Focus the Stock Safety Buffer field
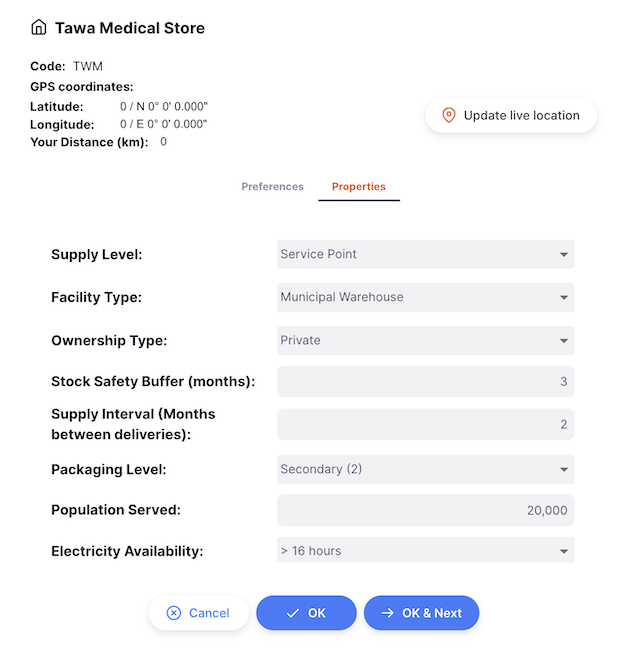644x648 pixels. pos(425,381)
